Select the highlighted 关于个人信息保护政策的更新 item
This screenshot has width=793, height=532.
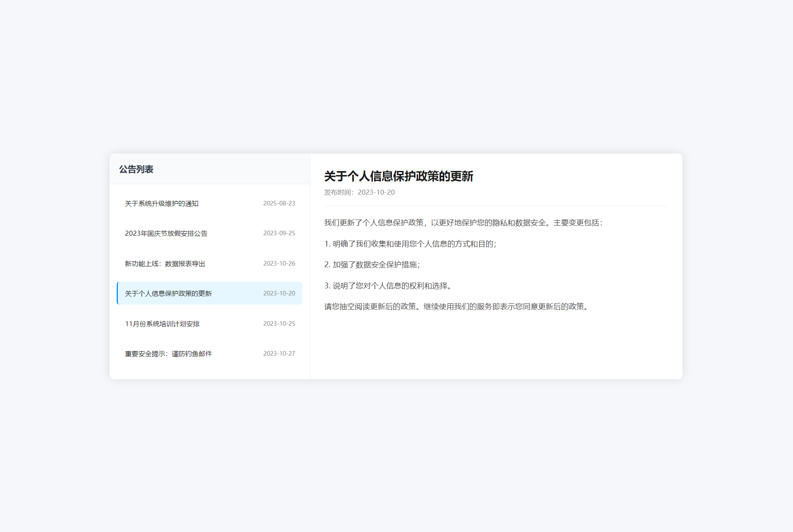click(x=168, y=293)
